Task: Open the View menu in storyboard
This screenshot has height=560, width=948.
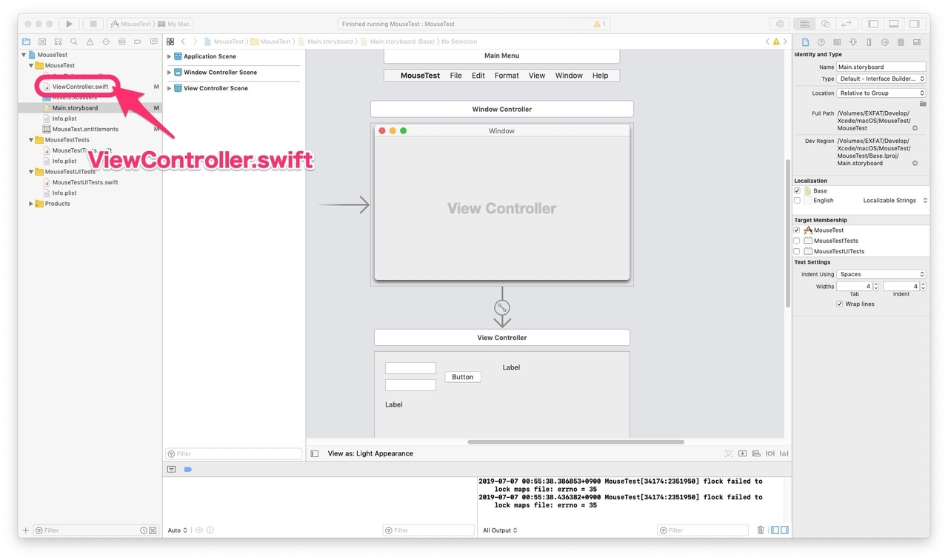Action: (537, 76)
